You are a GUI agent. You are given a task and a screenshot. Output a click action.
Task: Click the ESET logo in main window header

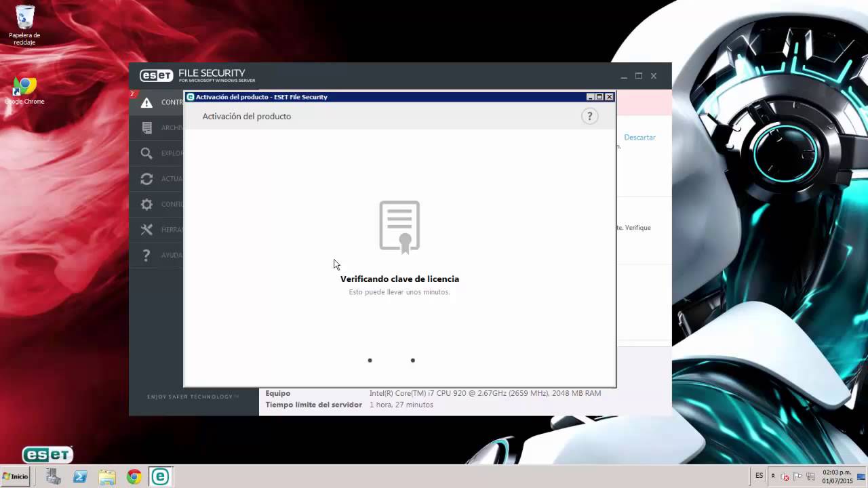(157, 76)
